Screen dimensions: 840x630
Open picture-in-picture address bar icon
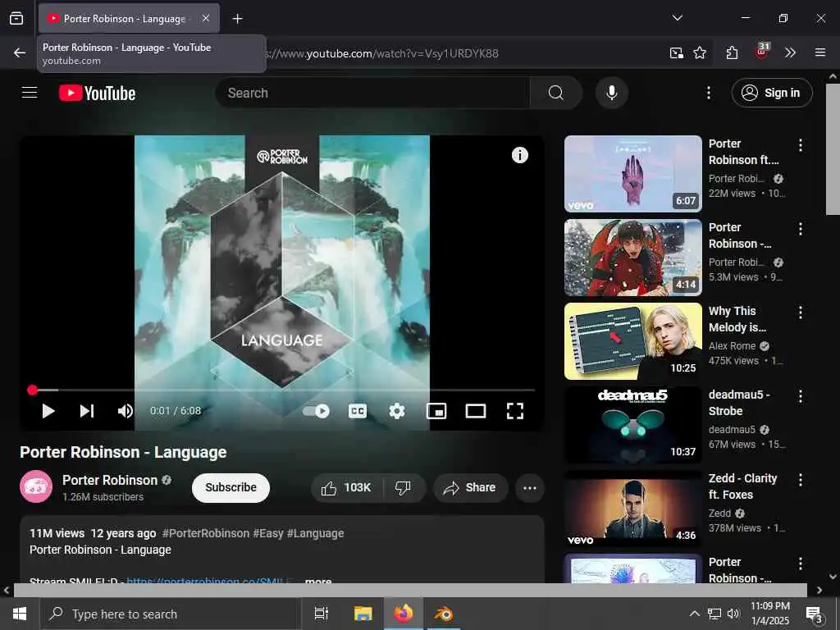pyautogui.click(x=676, y=52)
